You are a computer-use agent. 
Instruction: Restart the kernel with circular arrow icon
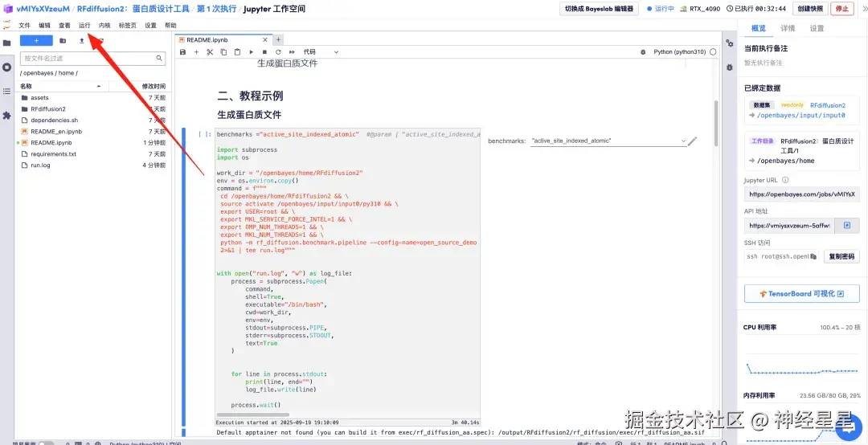click(278, 52)
